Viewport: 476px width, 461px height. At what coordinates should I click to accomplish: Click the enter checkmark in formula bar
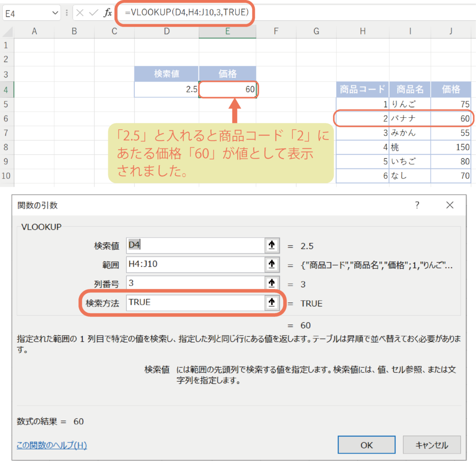pyautogui.click(x=93, y=13)
